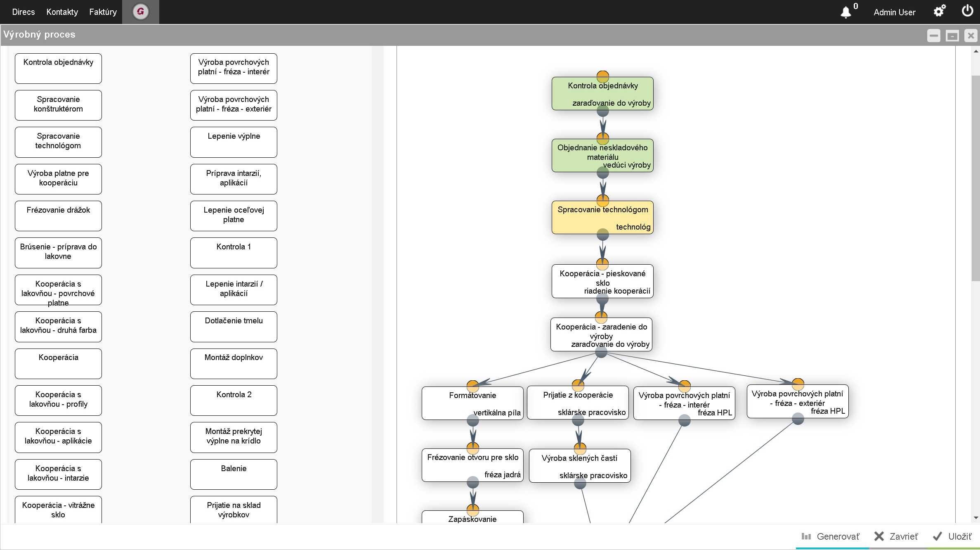Click orange input port of Kontrola objednávky node
980x550 pixels.
[x=603, y=77]
